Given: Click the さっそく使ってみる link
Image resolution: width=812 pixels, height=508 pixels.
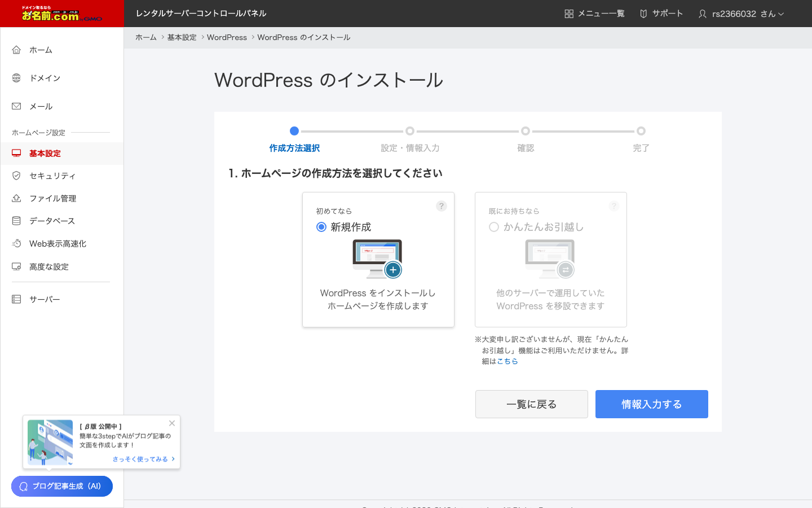Looking at the screenshot, I should tap(144, 459).
